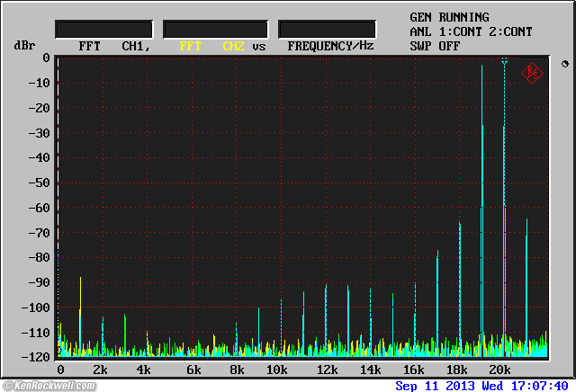Click the 20k tick on frequency axis
The width and height of the screenshot is (576, 392).
point(499,370)
